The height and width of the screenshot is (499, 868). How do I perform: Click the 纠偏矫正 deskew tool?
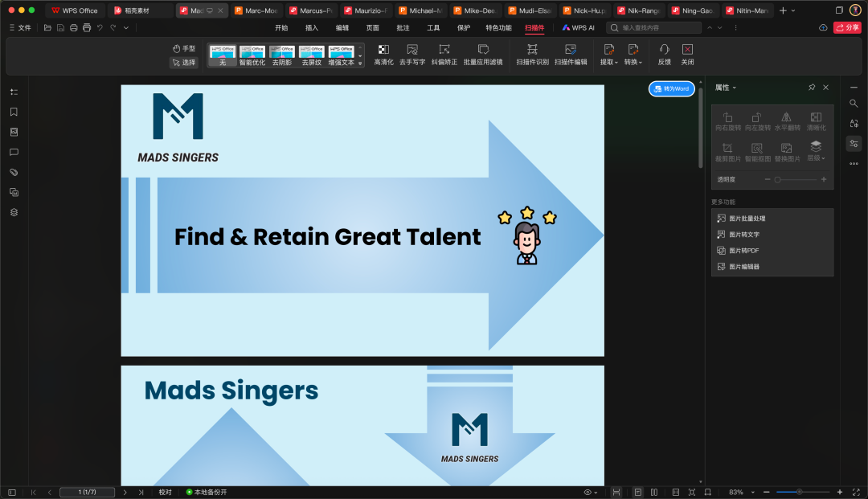444,55
